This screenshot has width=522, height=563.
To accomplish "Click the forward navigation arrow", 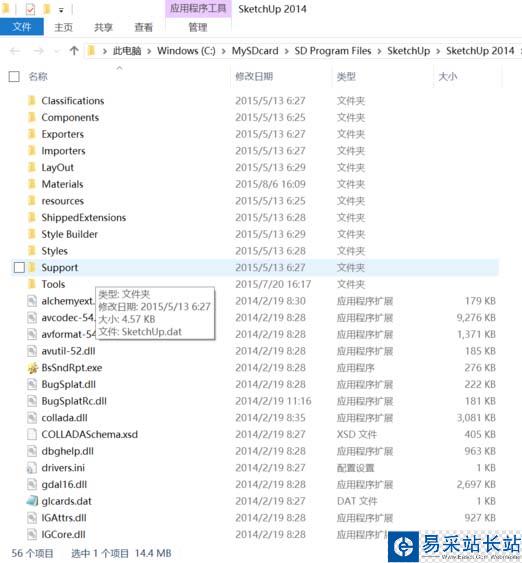I will pos(38,51).
